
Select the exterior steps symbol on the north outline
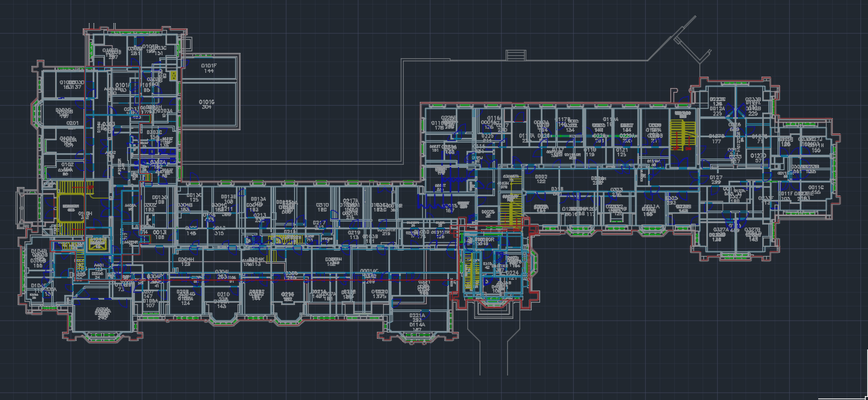coord(514,55)
